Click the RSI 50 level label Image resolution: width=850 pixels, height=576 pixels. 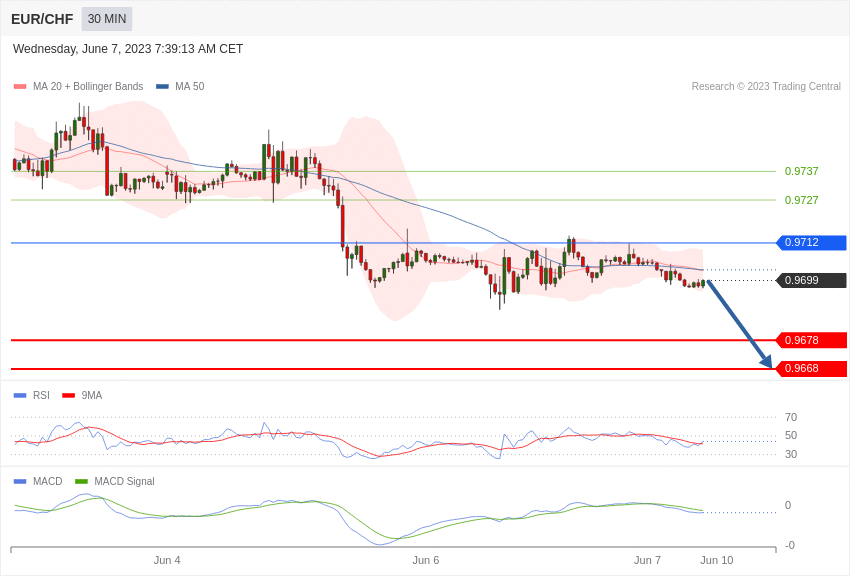tap(791, 435)
